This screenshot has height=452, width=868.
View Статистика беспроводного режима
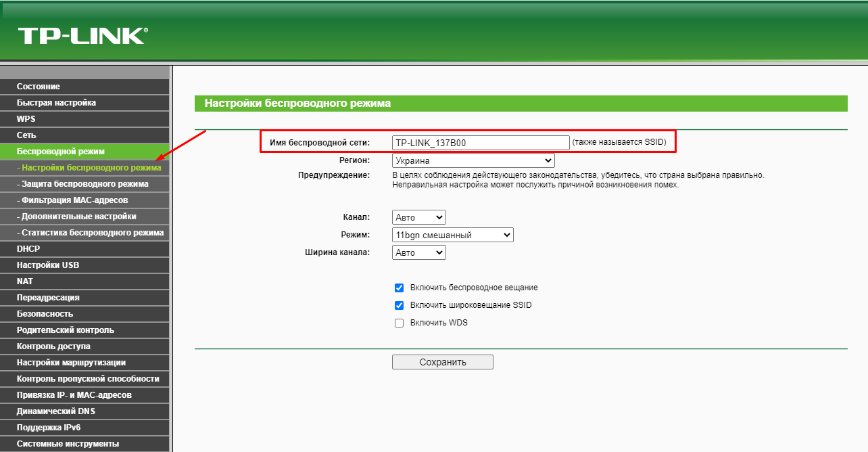(x=85, y=233)
